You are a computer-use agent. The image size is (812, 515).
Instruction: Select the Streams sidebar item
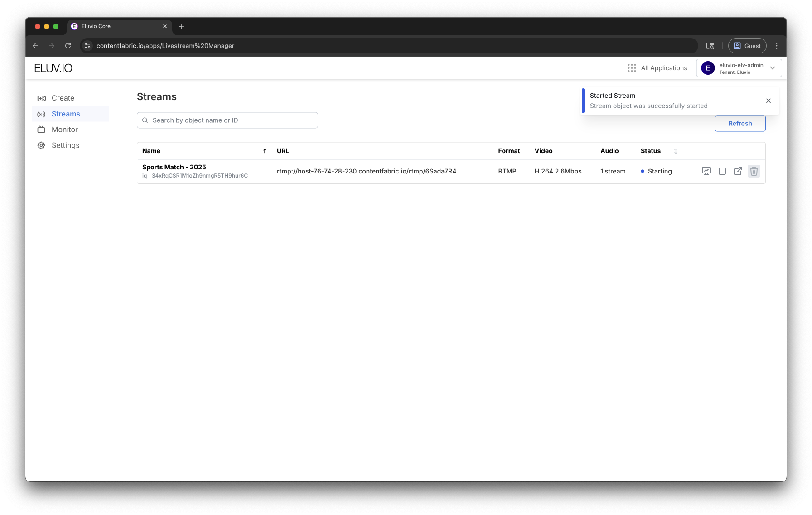66,114
